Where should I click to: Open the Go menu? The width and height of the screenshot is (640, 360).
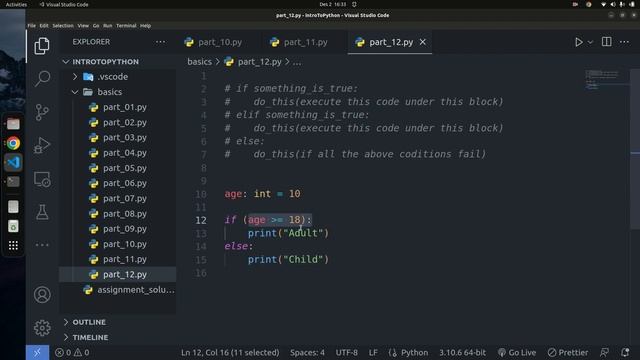(96, 25)
